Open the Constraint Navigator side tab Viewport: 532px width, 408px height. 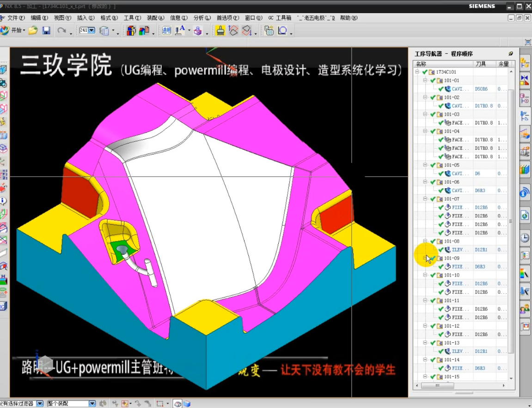tap(525, 80)
